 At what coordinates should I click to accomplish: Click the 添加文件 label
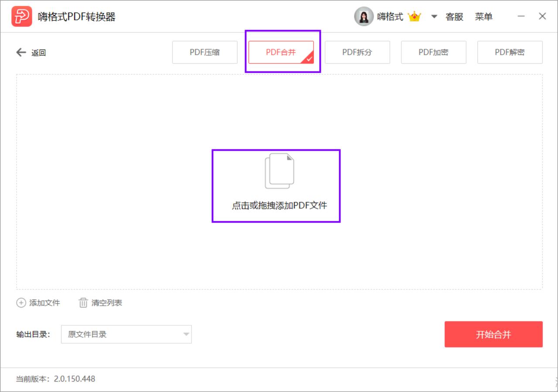tap(44, 303)
